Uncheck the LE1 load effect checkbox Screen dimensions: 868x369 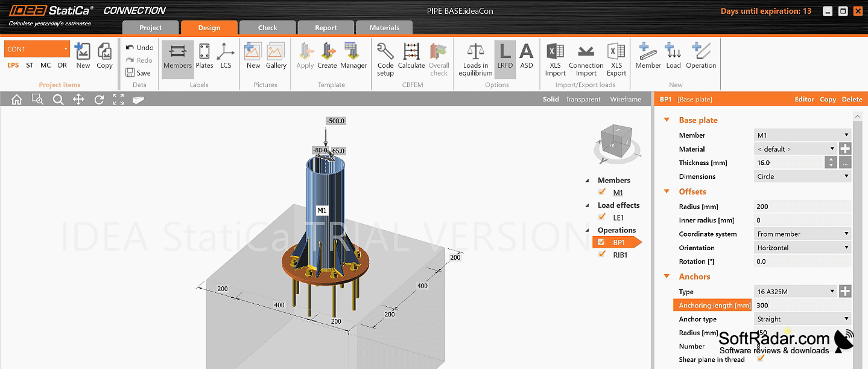tap(601, 217)
